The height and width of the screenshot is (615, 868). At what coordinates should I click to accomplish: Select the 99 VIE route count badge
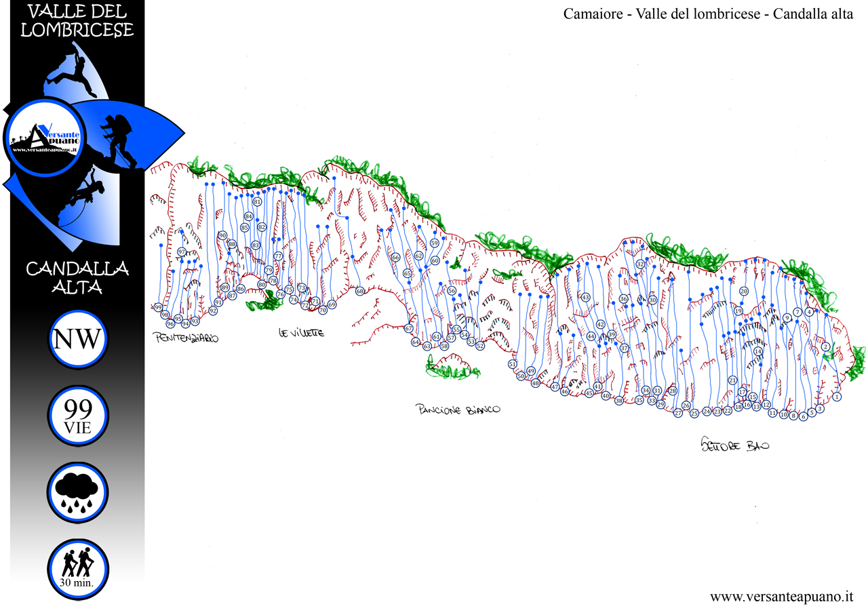tap(77, 414)
